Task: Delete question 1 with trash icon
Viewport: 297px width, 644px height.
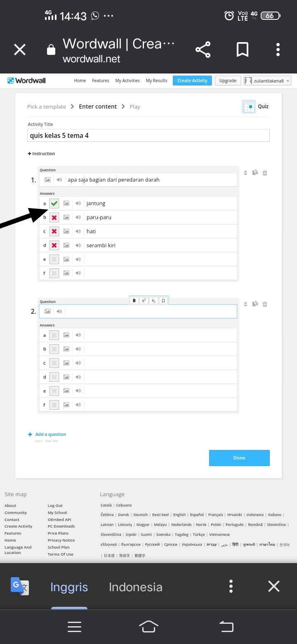Action: (x=265, y=173)
